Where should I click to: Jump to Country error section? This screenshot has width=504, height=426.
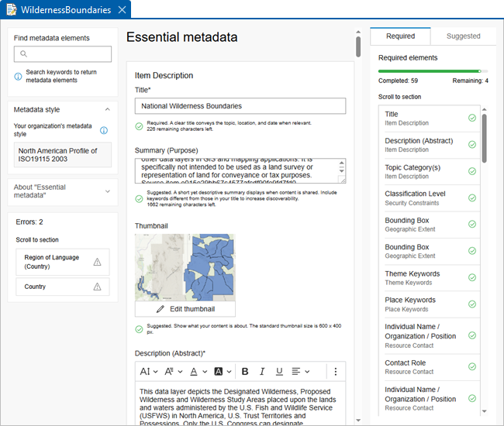[63, 287]
